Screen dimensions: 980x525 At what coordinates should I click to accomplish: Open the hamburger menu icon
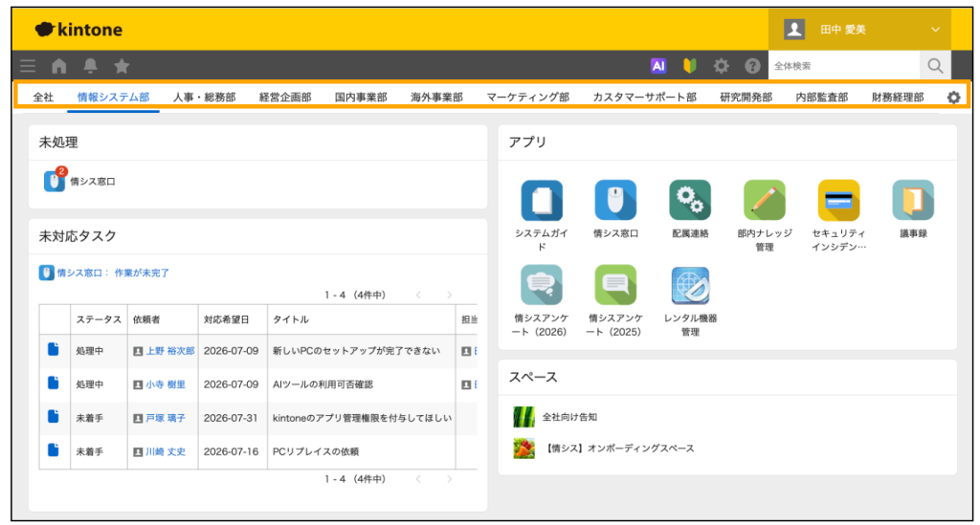tap(28, 66)
